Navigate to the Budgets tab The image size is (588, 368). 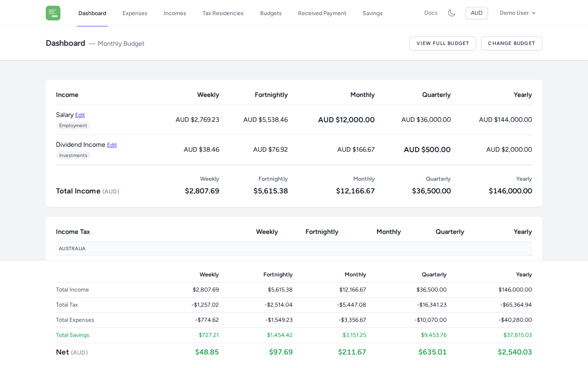pyautogui.click(x=271, y=13)
